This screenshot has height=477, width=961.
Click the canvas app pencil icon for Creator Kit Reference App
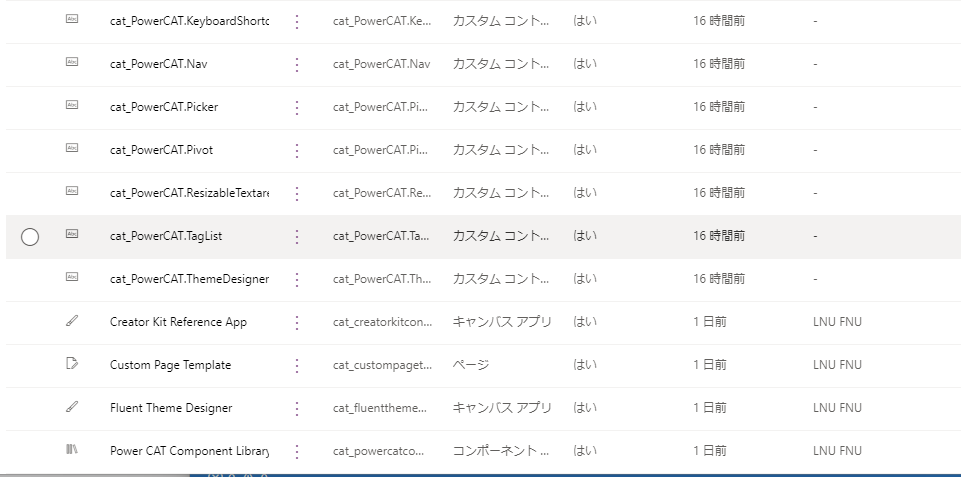[x=72, y=320]
